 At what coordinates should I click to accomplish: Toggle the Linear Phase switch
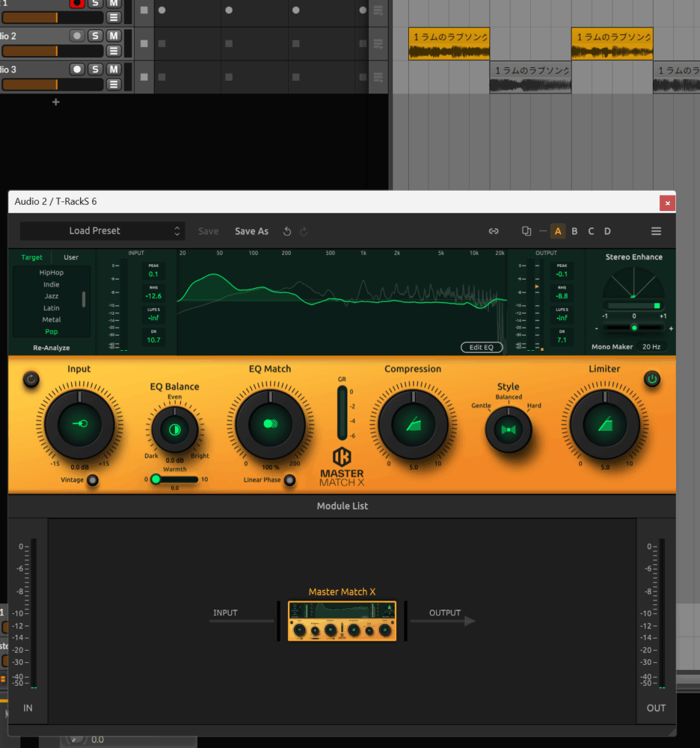pos(289,480)
